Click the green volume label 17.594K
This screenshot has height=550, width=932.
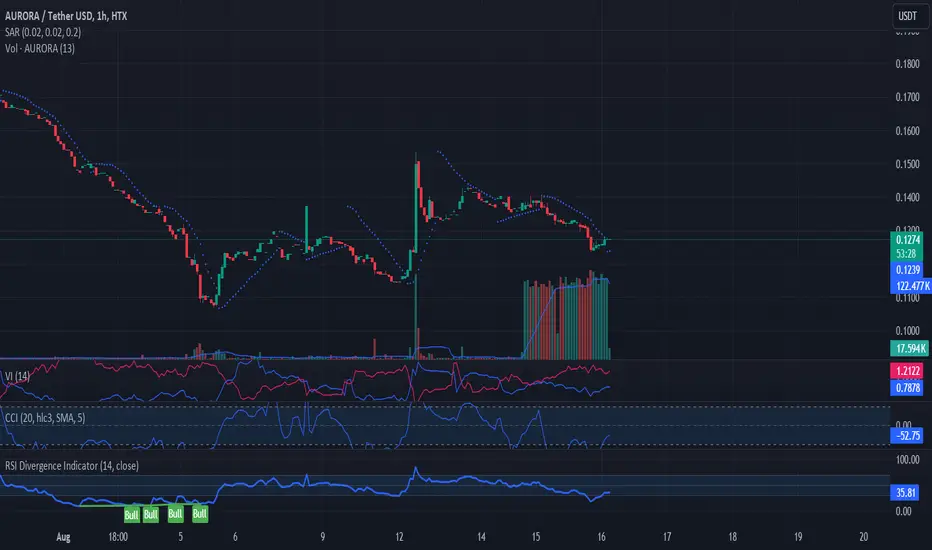coord(910,348)
